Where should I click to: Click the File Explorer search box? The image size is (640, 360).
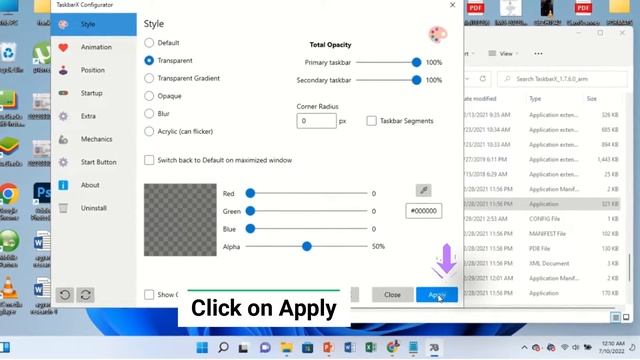click(x=562, y=79)
